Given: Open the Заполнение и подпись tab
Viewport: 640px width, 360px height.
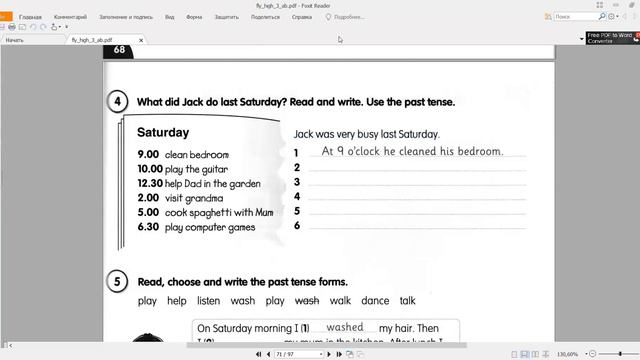Looking at the screenshot, I should click(x=126, y=17).
